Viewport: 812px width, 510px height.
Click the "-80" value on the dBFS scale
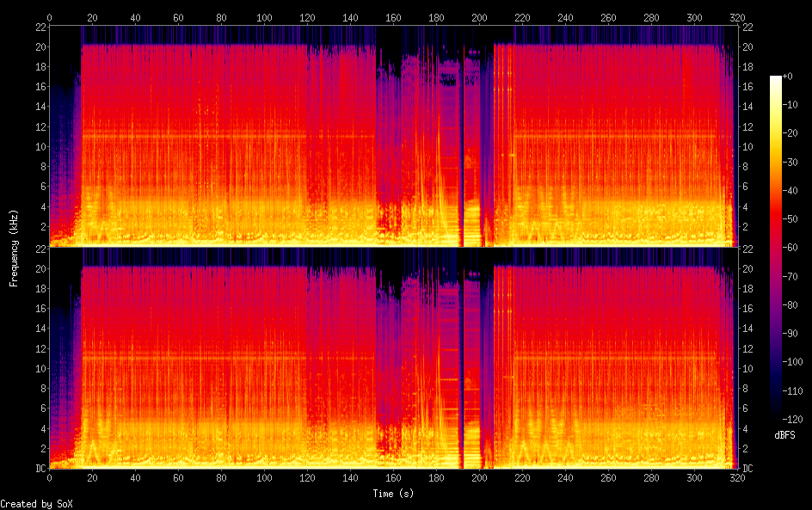[790, 305]
